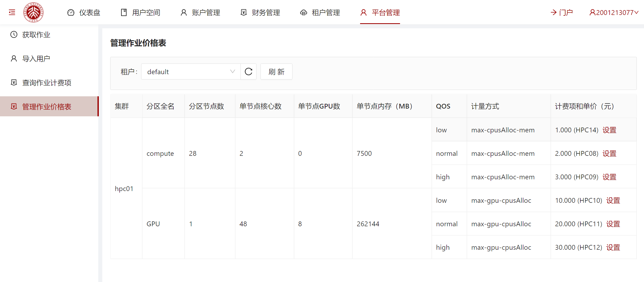
Task: Expand the 2001213077 user account menu
Action: (x=613, y=12)
